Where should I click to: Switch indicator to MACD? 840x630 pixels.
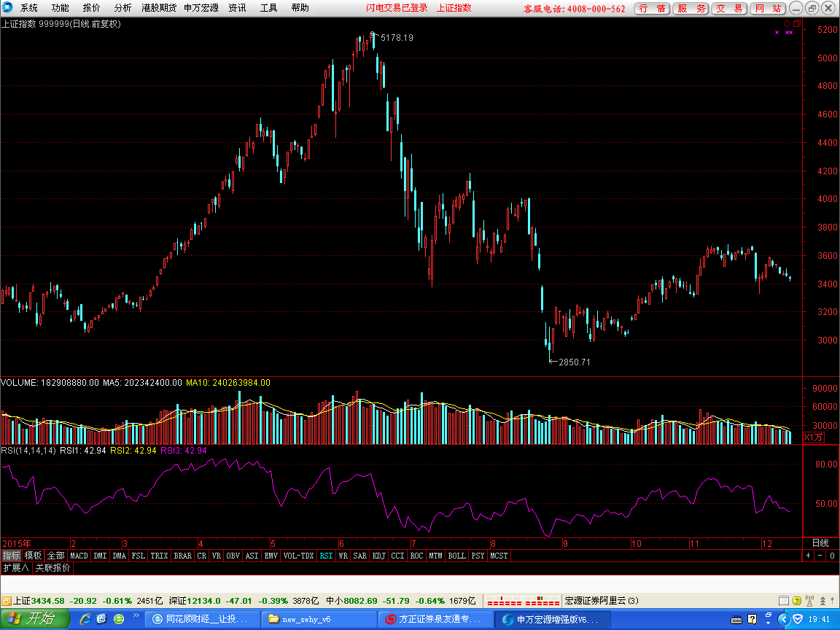coord(79,556)
